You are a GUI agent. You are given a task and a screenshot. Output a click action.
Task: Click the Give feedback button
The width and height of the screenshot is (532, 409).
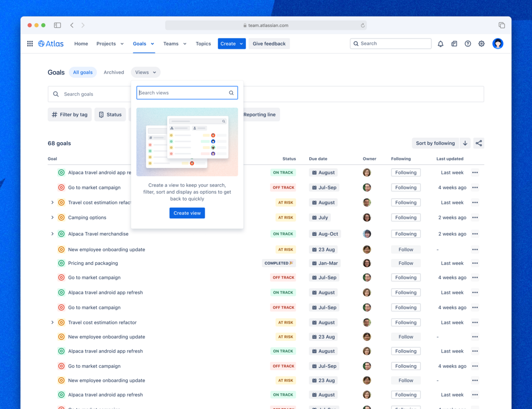[x=269, y=43]
